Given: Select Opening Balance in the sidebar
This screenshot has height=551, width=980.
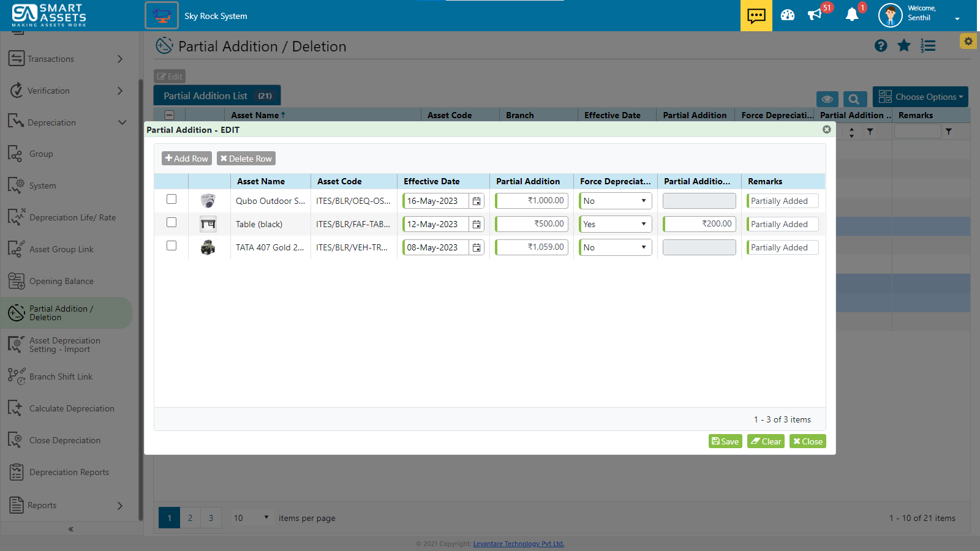Looking at the screenshot, I should 61,281.
